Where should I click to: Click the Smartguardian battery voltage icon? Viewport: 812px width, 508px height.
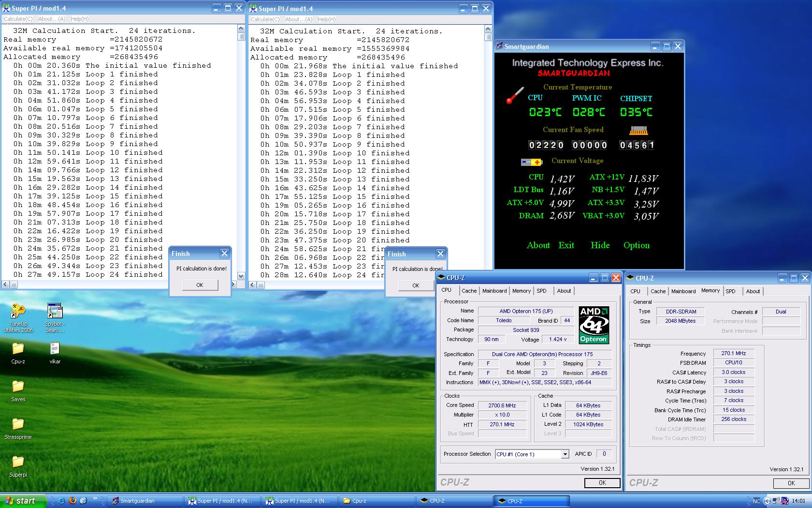532,163
